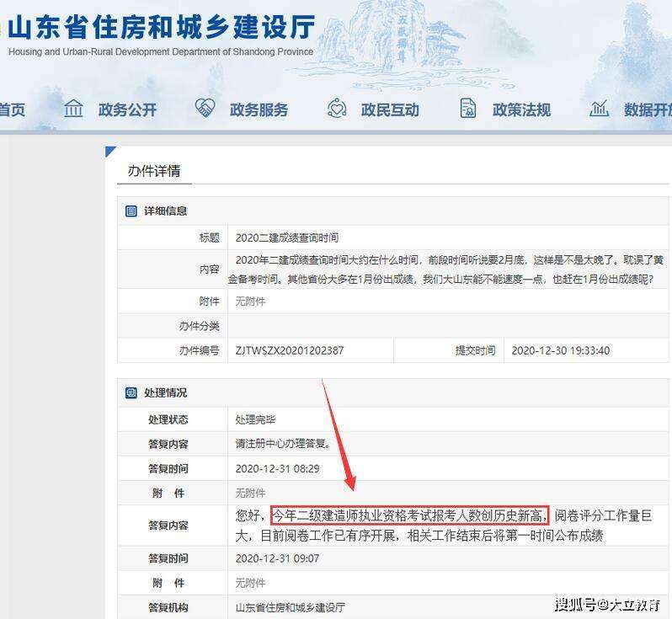Go to 政务服务 navigation item
672x619 pixels.
(259, 109)
